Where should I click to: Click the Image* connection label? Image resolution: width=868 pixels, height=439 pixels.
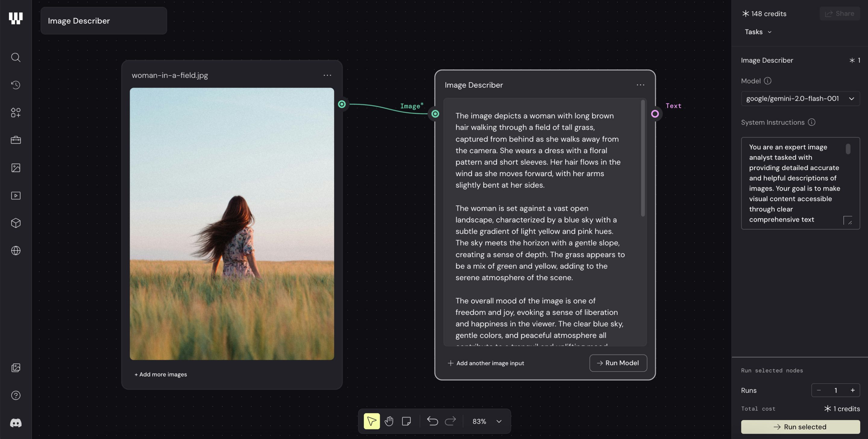pos(412,106)
